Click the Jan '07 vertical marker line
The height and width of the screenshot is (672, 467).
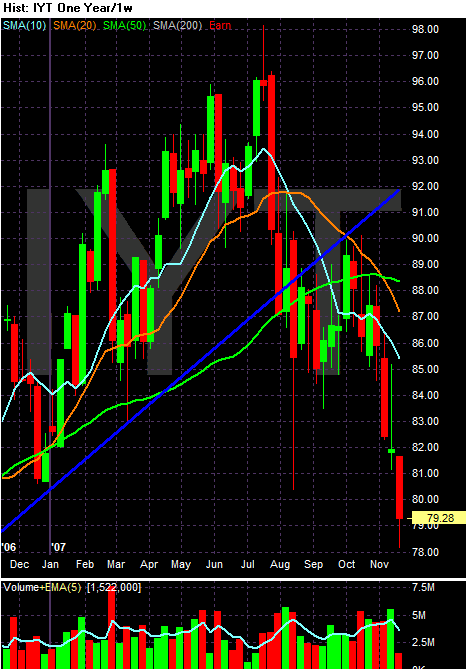click(x=51, y=300)
